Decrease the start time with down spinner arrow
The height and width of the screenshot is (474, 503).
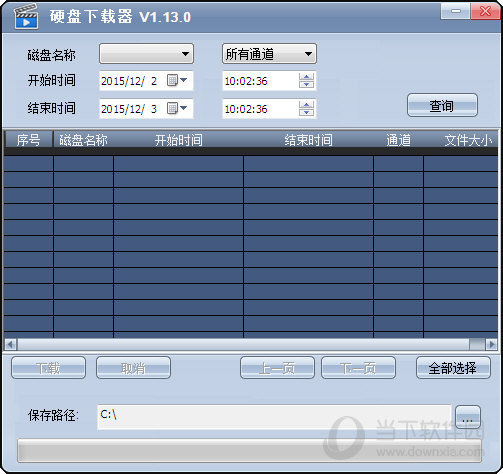tap(306, 84)
